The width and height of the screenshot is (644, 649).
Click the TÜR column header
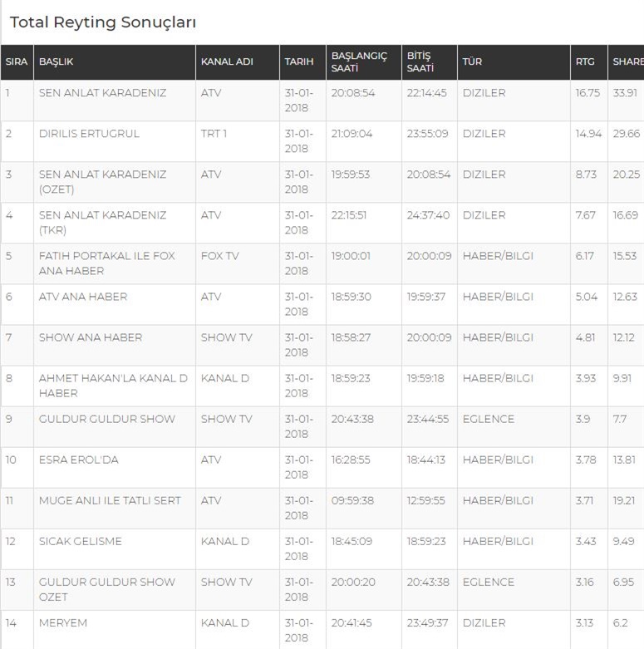pos(472,62)
